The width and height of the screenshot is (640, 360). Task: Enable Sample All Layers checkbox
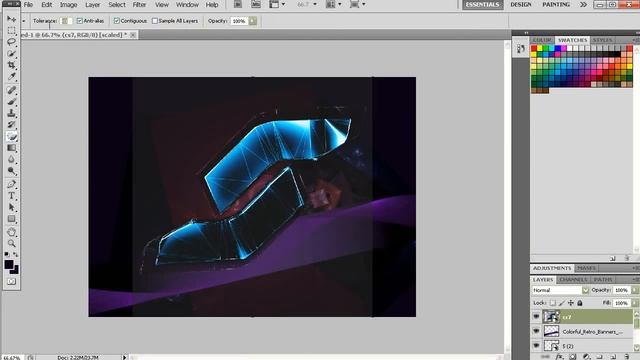pos(155,21)
